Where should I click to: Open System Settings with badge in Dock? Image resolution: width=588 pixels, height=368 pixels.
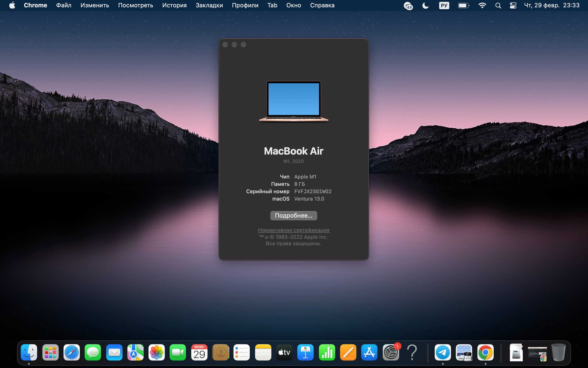[391, 352]
